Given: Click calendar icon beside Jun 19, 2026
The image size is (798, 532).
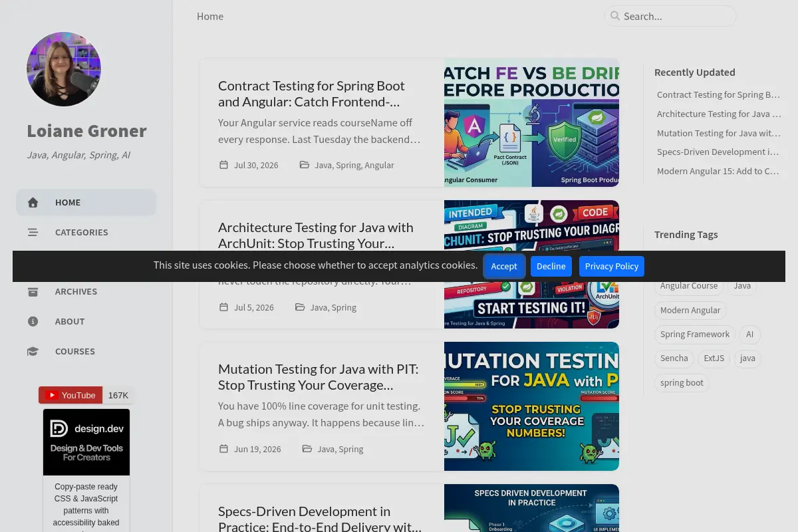Looking at the screenshot, I should point(223,449).
